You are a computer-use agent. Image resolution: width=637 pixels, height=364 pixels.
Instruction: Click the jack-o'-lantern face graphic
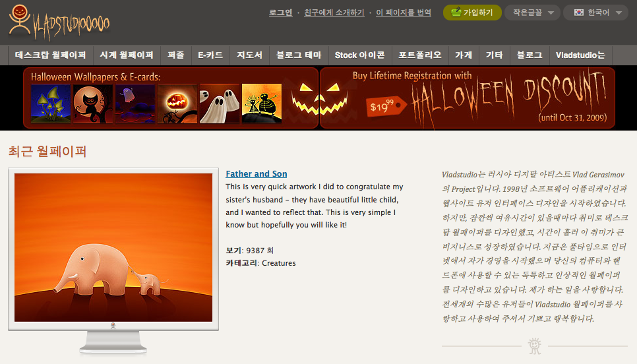point(320,100)
